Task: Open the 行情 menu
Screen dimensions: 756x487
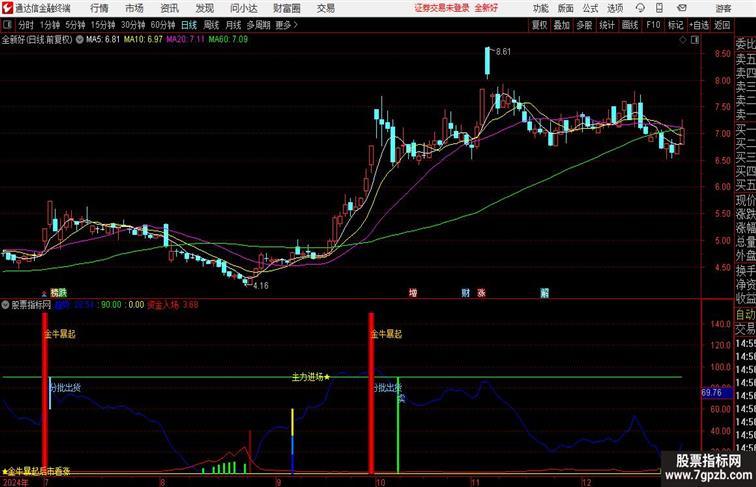Action: click(99, 8)
